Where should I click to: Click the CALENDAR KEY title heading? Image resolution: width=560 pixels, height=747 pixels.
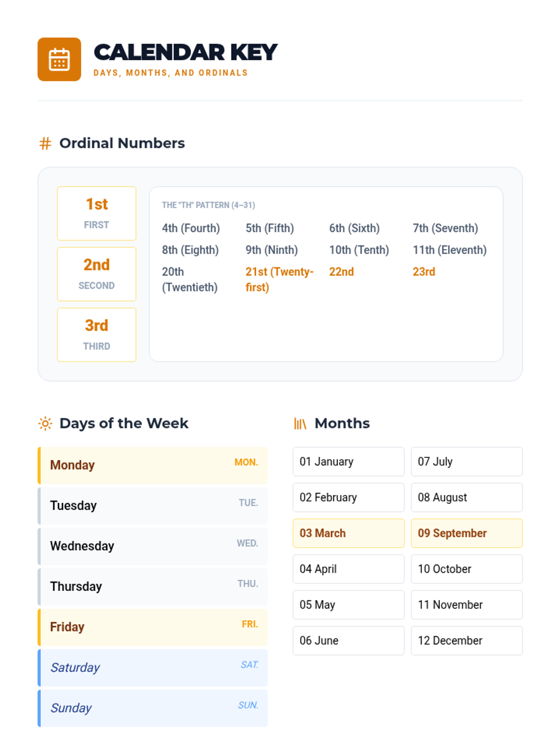(x=186, y=52)
